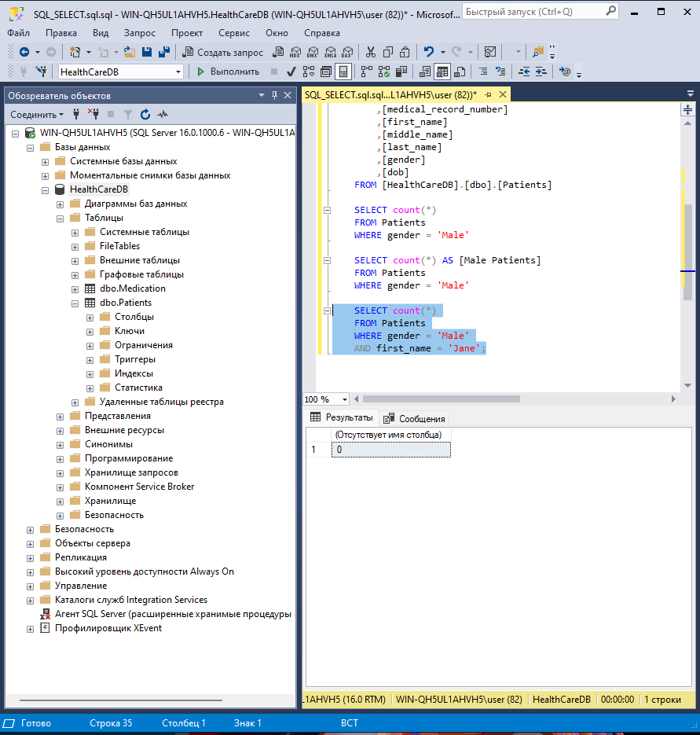Toggle IntelliSense enabled button
This screenshot has height=735, width=700.
point(343,72)
